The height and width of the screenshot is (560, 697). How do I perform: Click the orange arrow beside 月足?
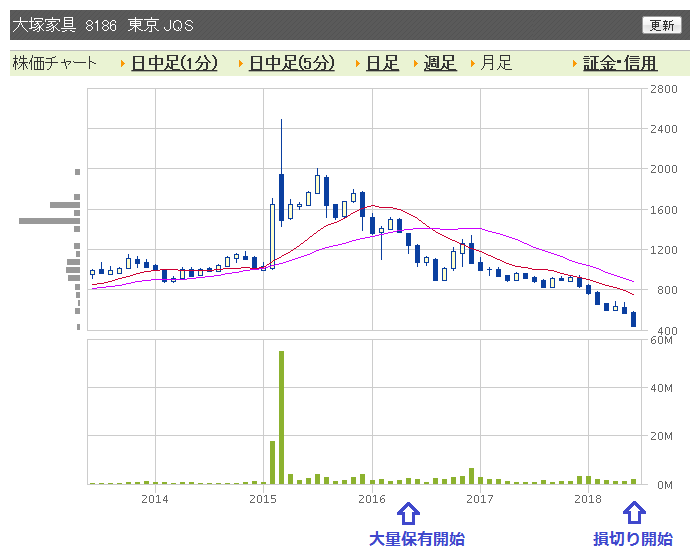[473, 64]
